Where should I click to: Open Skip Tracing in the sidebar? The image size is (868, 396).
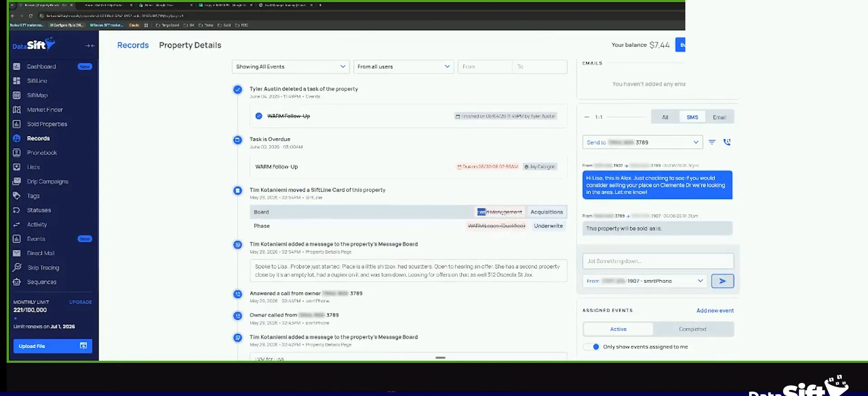(x=43, y=268)
